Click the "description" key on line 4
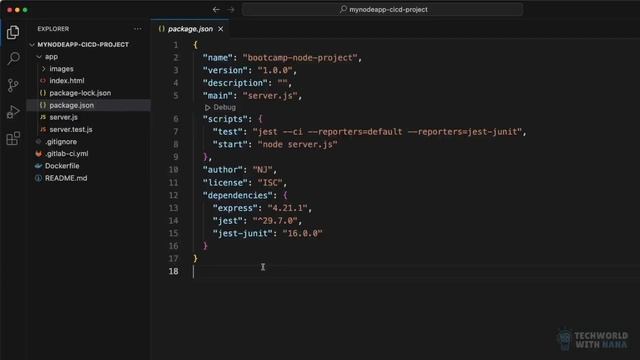The image size is (640, 360). (x=235, y=83)
